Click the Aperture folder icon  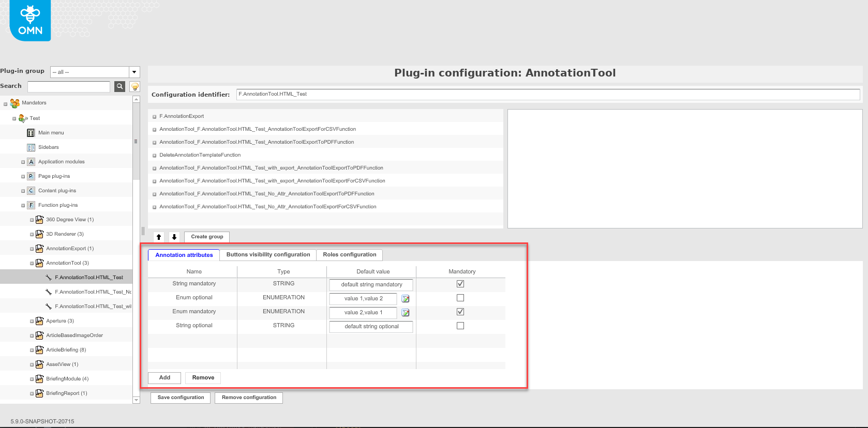39,321
